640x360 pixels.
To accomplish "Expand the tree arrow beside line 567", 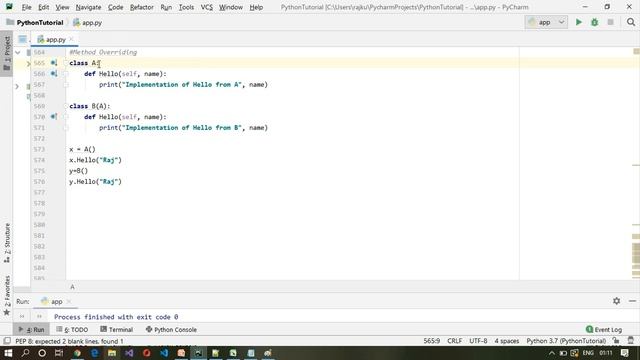I will click(17, 86).
